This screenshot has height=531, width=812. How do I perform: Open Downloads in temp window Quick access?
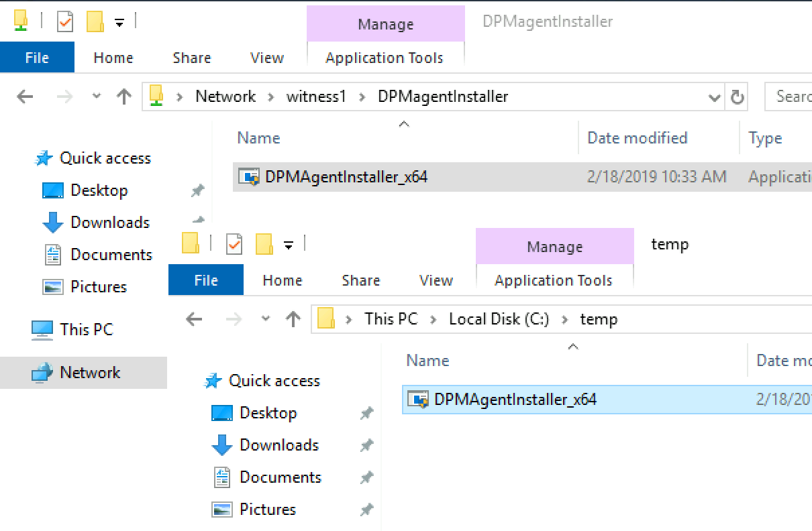pyautogui.click(x=279, y=445)
